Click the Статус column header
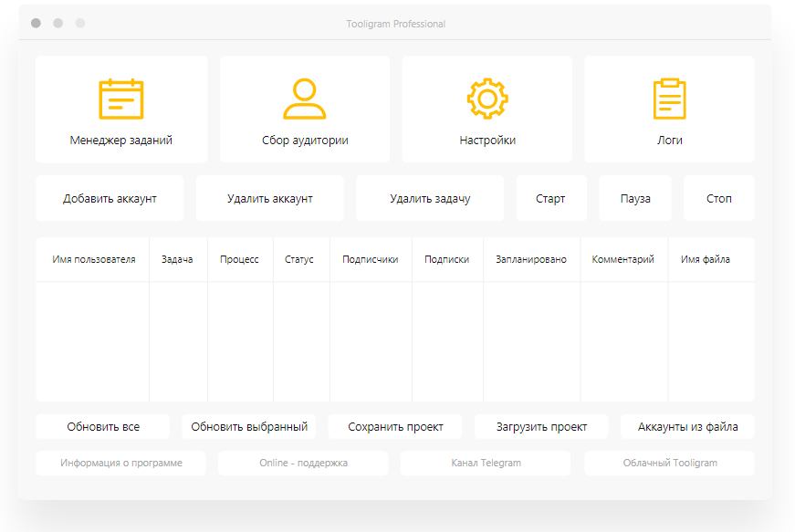Viewport: 795px width, 532px height. (298, 259)
